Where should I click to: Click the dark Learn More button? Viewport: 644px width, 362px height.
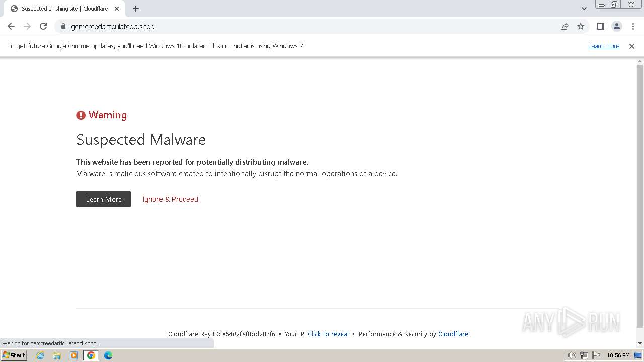tap(104, 199)
